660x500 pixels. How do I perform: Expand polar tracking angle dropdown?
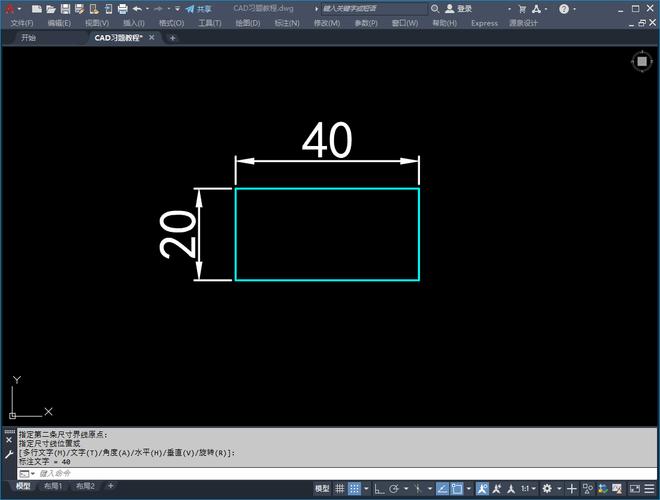point(406,489)
